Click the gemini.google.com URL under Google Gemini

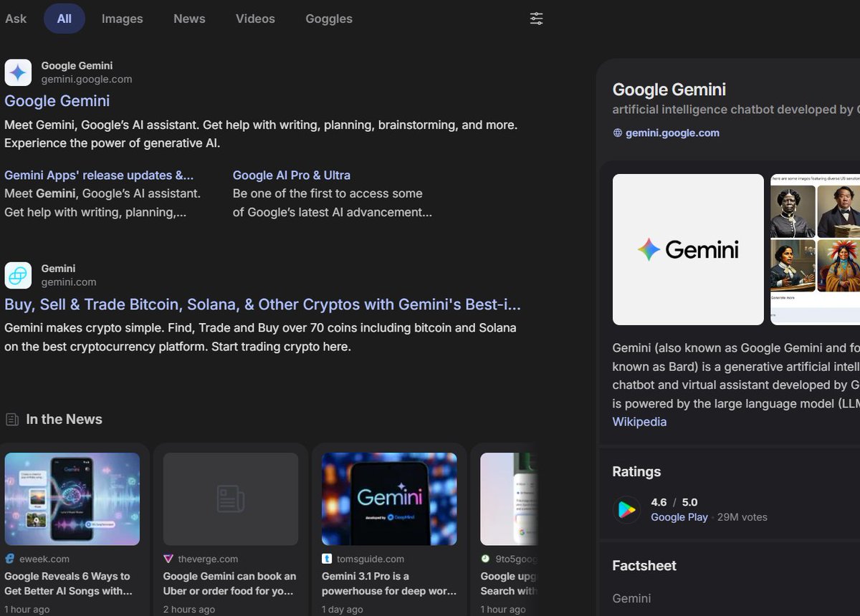click(x=87, y=80)
